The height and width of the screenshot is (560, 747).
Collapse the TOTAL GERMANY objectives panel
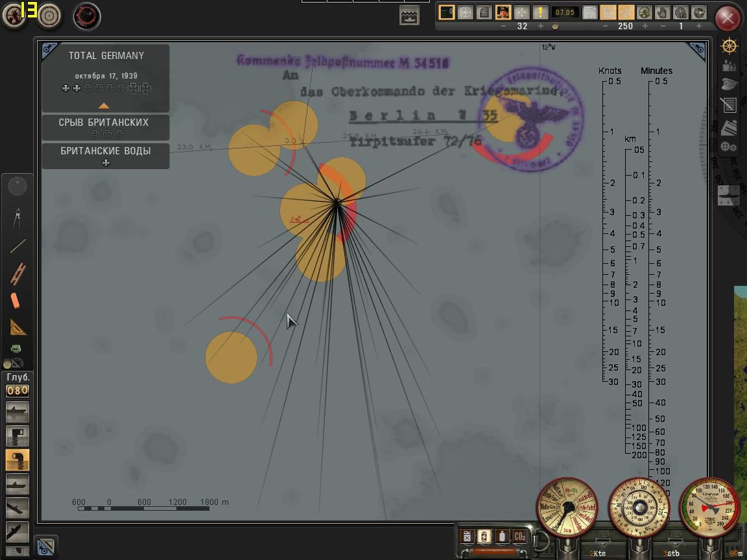tap(104, 106)
